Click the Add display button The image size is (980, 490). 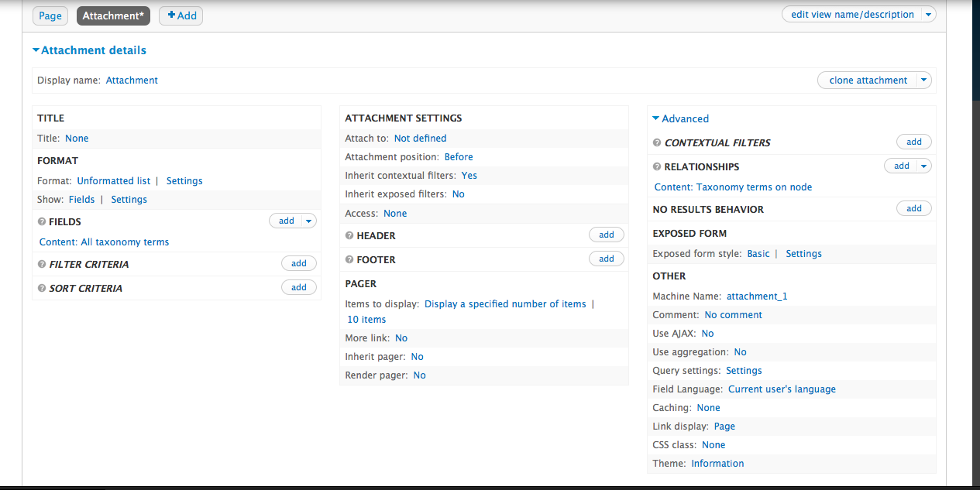pos(181,15)
